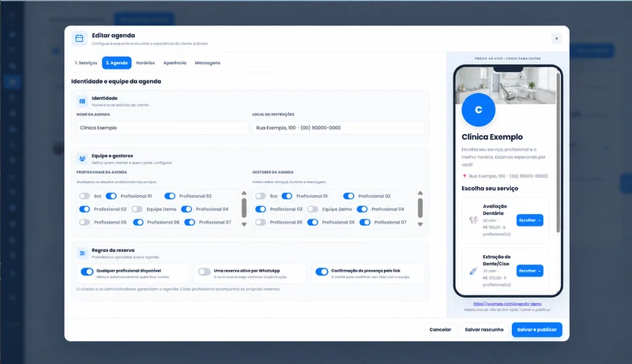The width and height of the screenshot is (632, 364).
Task: Open the Mensagens tab
Action: pyautogui.click(x=208, y=63)
